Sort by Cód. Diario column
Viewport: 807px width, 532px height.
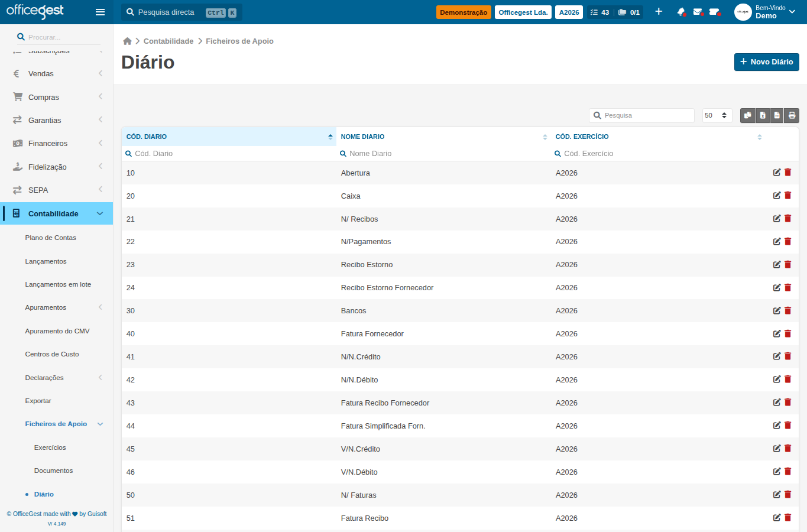229,137
